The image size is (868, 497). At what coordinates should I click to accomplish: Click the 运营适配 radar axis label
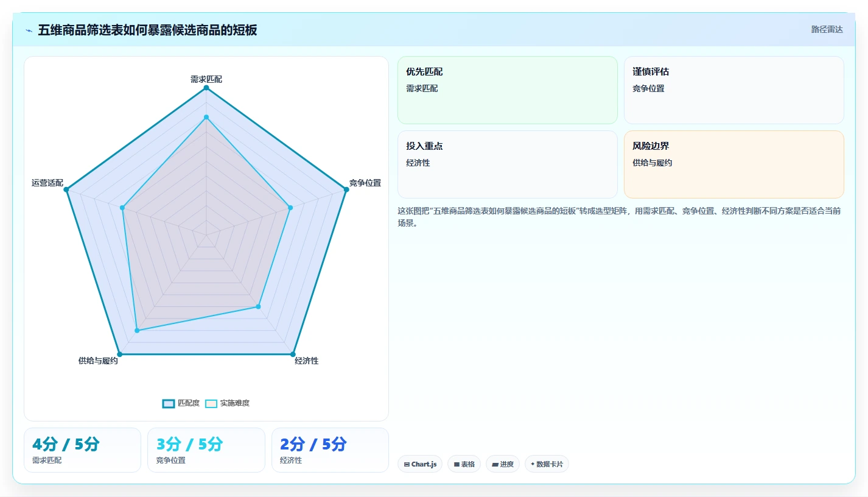click(x=47, y=183)
